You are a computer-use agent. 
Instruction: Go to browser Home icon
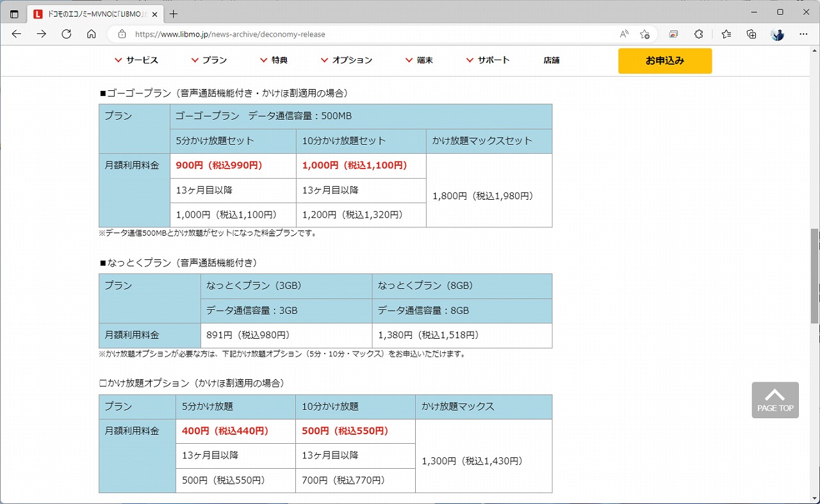pos(92,34)
